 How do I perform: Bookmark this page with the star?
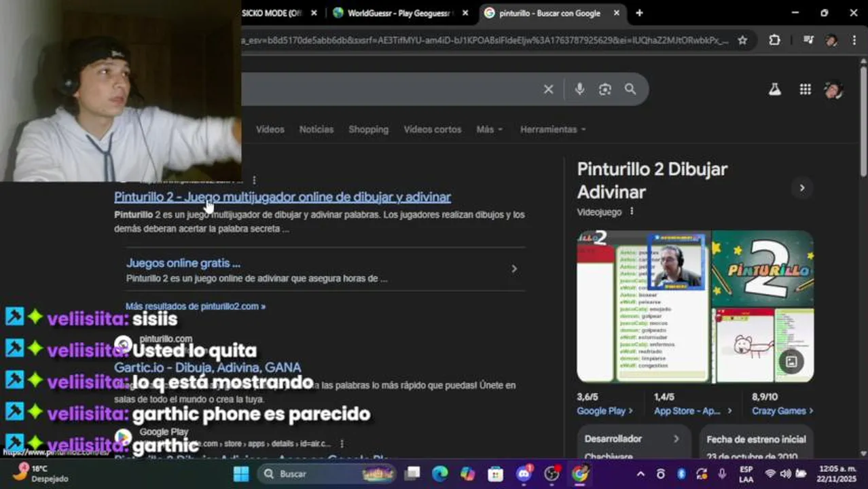coord(742,40)
